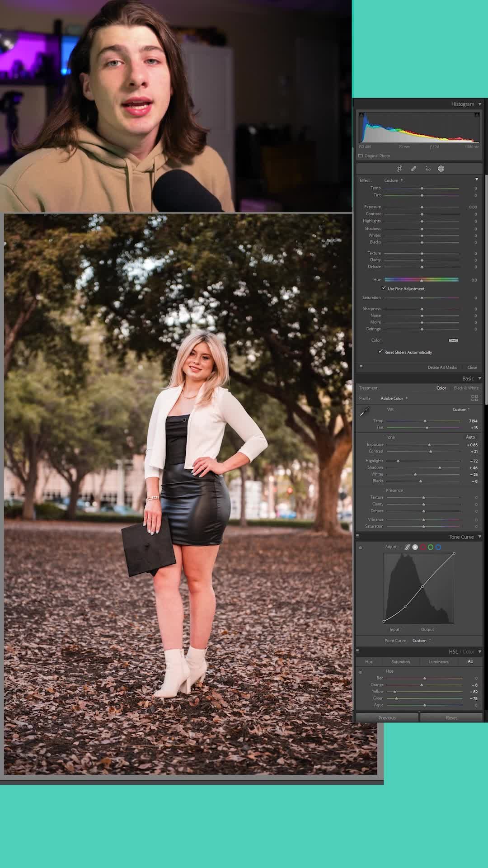The image size is (488, 868).
Task: Select the Crop Overlay tool
Action: [399, 169]
